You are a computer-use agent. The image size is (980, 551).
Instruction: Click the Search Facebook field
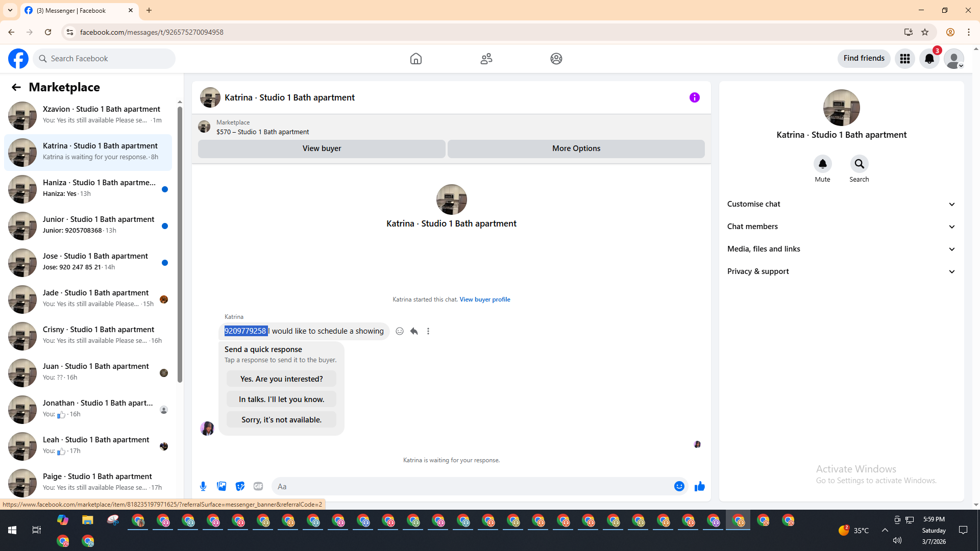click(x=104, y=59)
